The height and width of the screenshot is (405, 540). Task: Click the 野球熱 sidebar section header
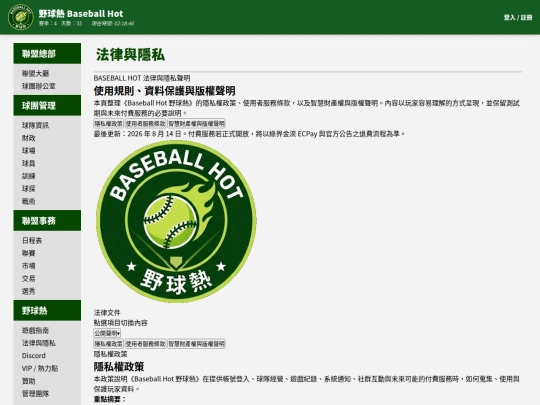(47, 310)
